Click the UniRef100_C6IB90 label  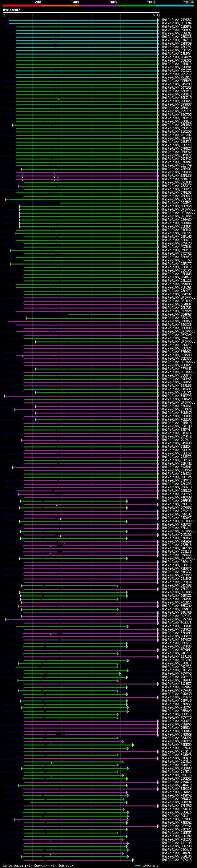tap(177, 301)
